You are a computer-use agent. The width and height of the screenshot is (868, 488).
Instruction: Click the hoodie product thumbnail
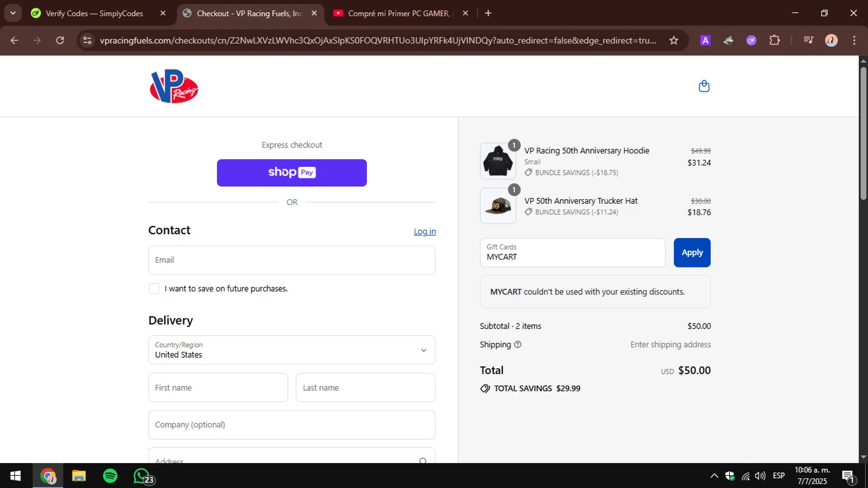click(x=498, y=161)
